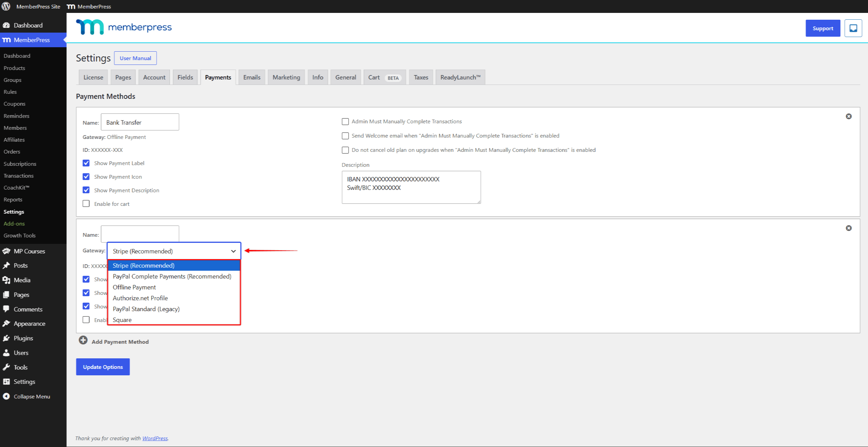Click the Appearance paintbrush icon

point(6,323)
